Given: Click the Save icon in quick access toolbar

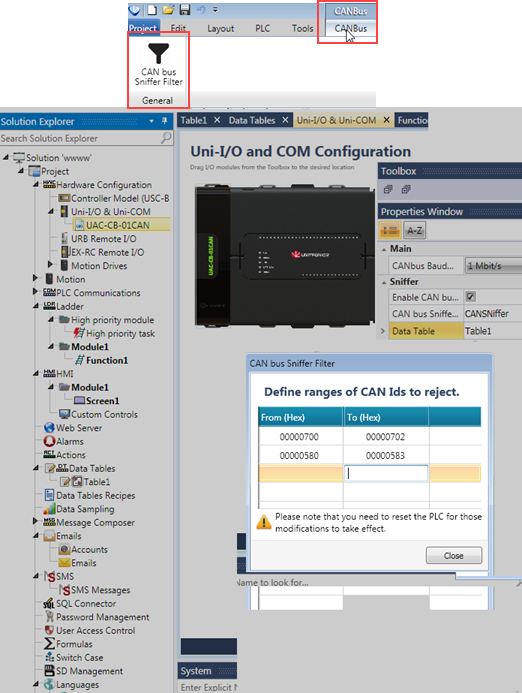Looking at the screenshot, I should (x=185, y=10).
